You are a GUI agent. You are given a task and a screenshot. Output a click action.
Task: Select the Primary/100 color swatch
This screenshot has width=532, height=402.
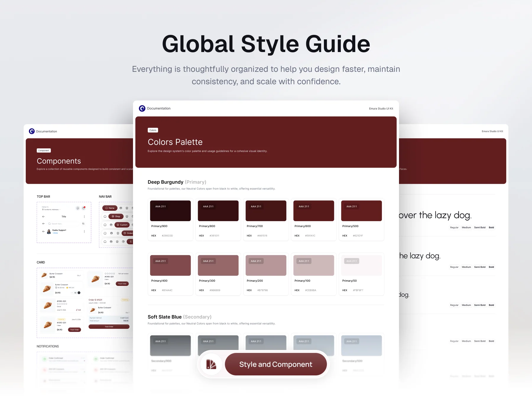314,265
